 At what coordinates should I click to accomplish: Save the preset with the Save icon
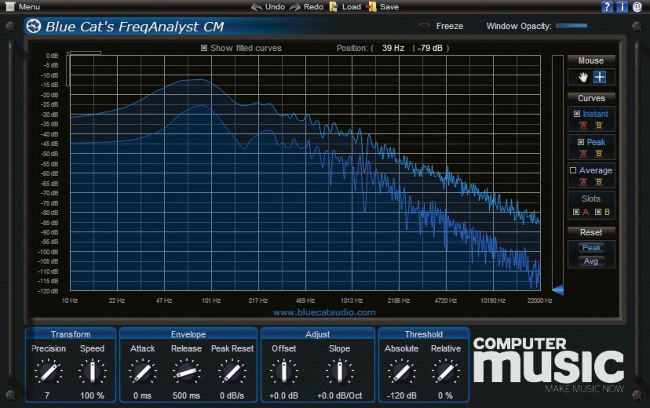[x=372, y=7]
